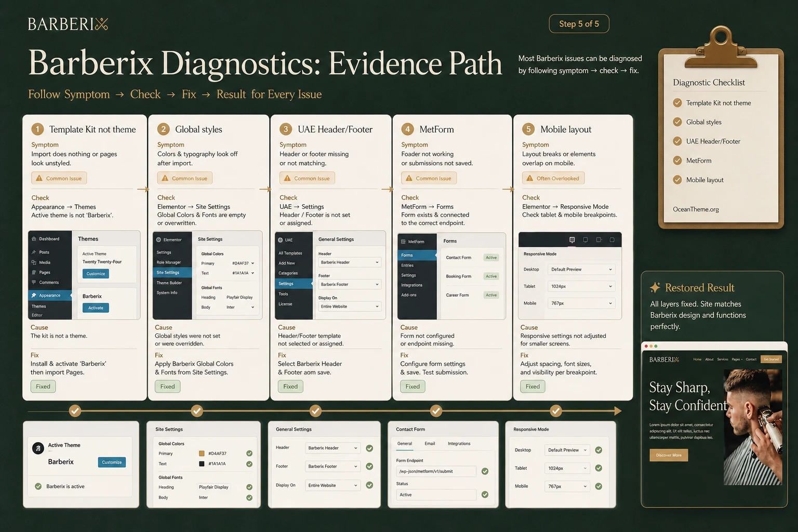Image resolution: width=798 pixels, height=532 pixels.
Task: Click the warning triangle on Often Overlooked badge
Action: (x=529, y=178)
